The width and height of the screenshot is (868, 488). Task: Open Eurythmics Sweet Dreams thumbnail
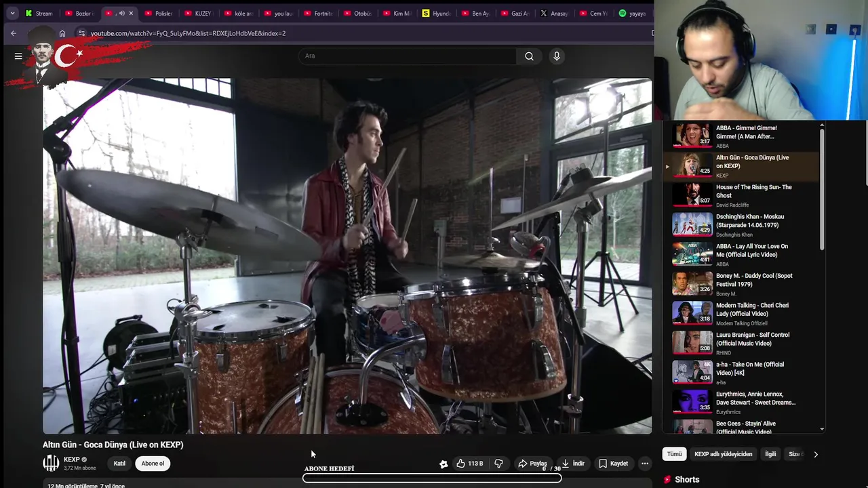click(x=692, y=402)
